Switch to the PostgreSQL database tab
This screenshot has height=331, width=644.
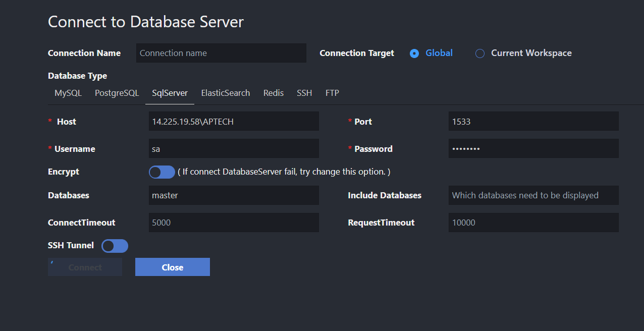click(117, 93)
